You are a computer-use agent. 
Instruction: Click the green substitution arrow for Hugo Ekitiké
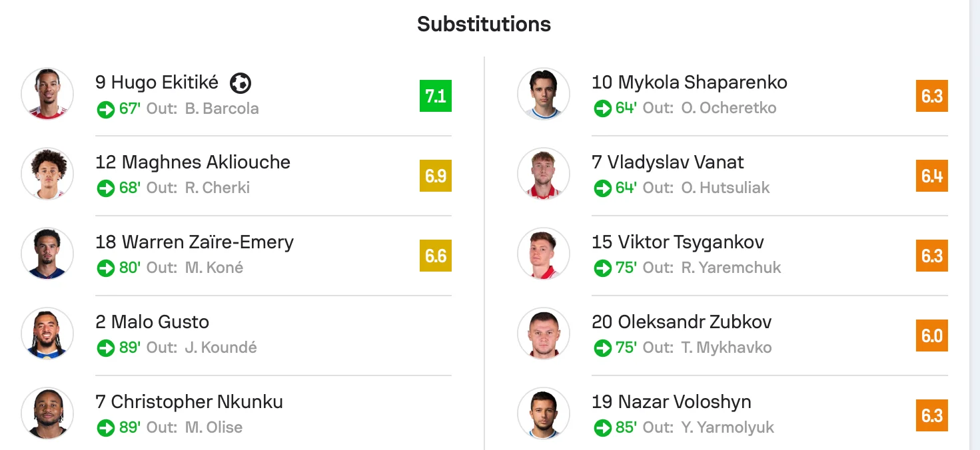tap(106, 109)
